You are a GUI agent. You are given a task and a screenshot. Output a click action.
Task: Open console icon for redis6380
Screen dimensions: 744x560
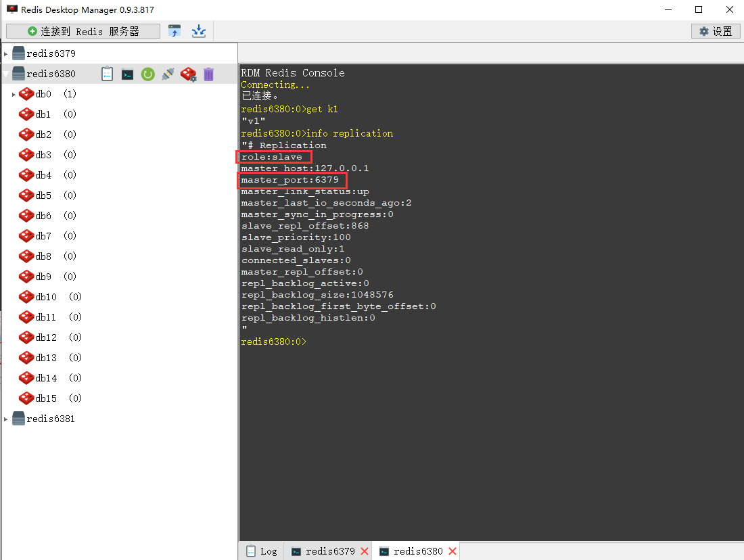click(x=127, y=74)
